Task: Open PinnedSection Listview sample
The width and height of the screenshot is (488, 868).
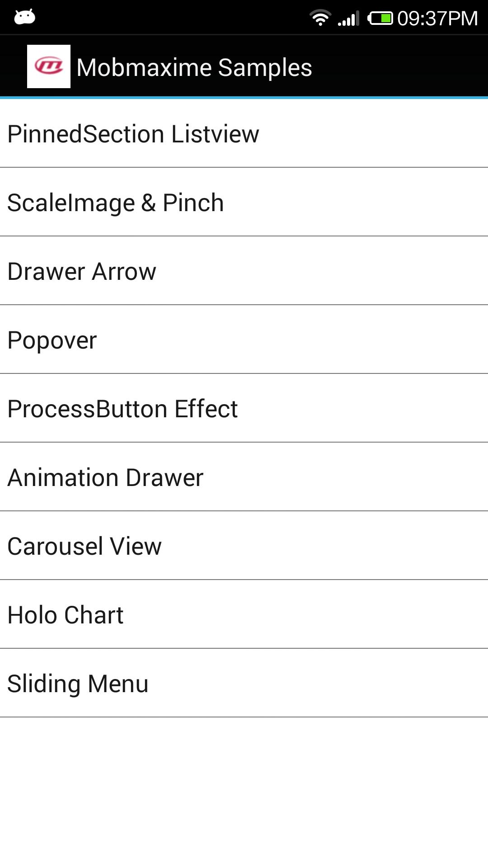Action: pos(133,133)
